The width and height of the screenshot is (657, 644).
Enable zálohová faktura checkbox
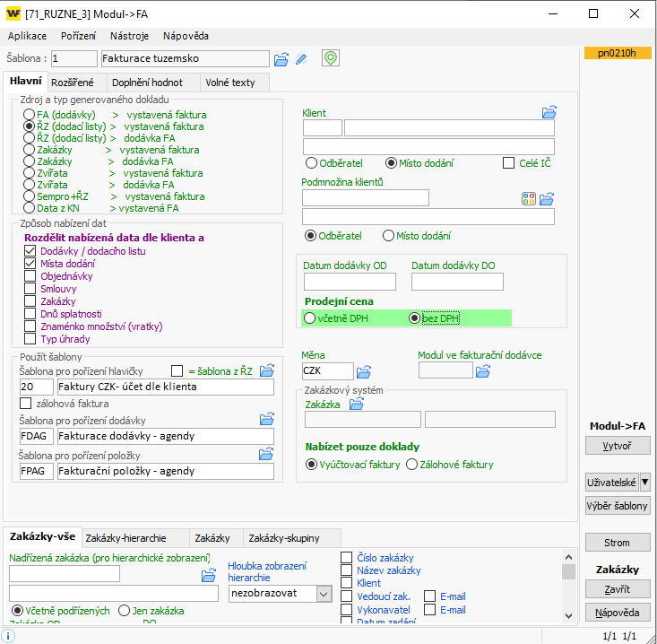(26, 404)
